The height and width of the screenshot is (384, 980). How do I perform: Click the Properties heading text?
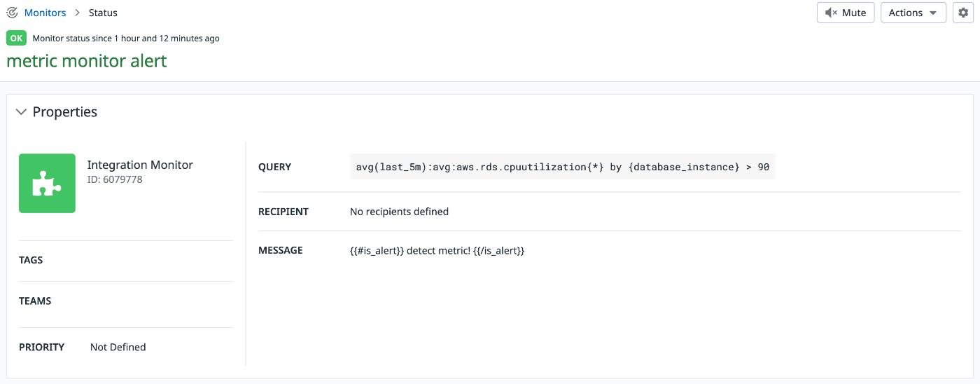pyautogui.click(x=65, y=112)
